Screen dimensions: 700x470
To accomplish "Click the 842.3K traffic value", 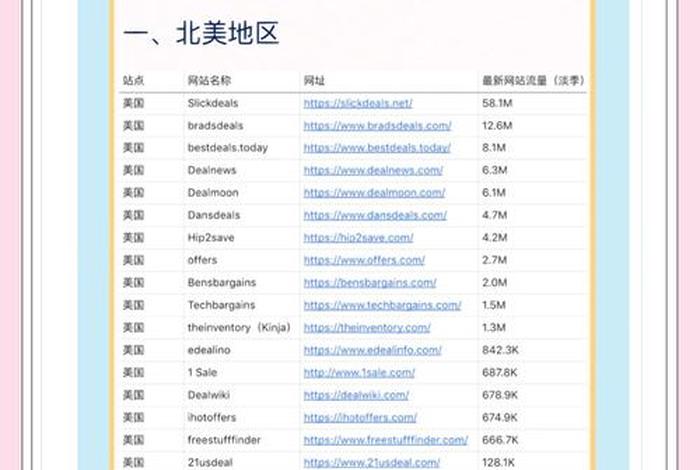I will [500, 350].
